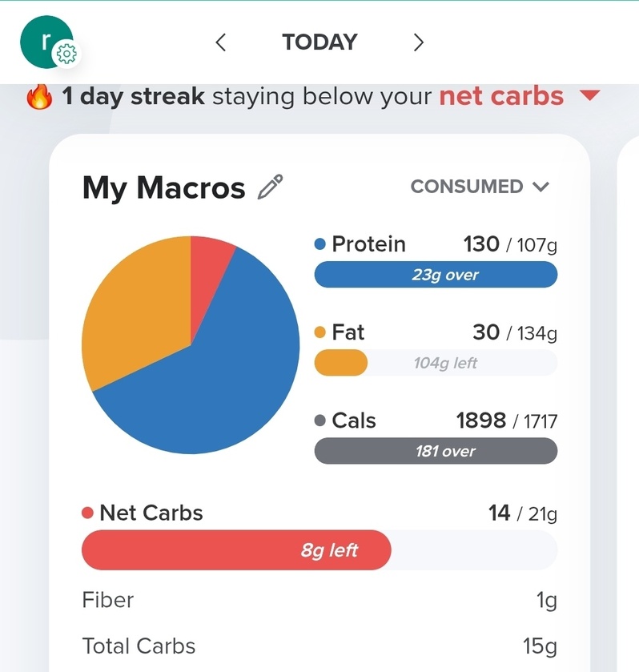
Task: Select the red net carbs streak text
Action: click(x=501, y=96)
